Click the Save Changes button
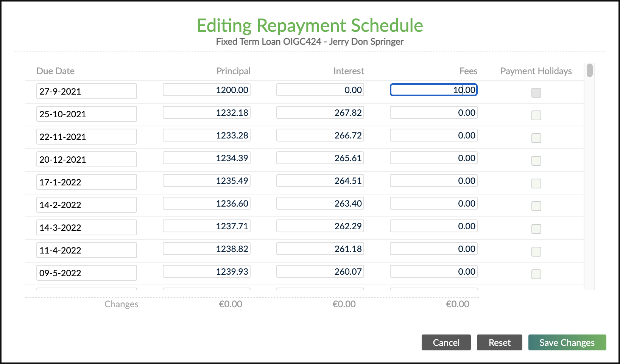Screen dimensions: 620x364 [567, 342]
